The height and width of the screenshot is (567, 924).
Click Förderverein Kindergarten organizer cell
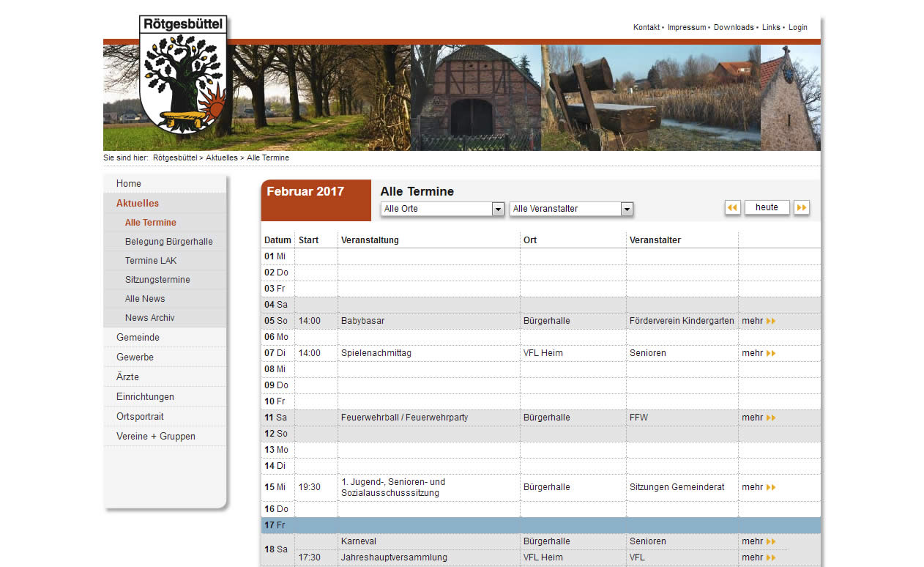click(682, 321)
